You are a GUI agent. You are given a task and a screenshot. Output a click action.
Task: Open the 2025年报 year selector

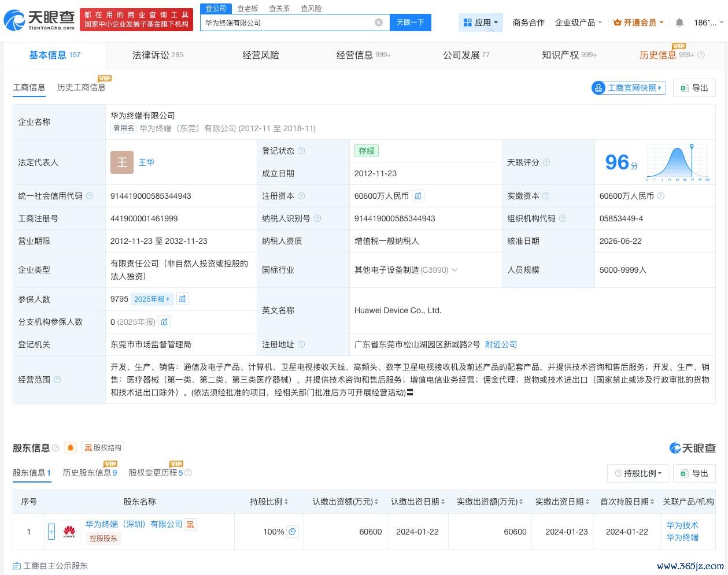(151, 299)
